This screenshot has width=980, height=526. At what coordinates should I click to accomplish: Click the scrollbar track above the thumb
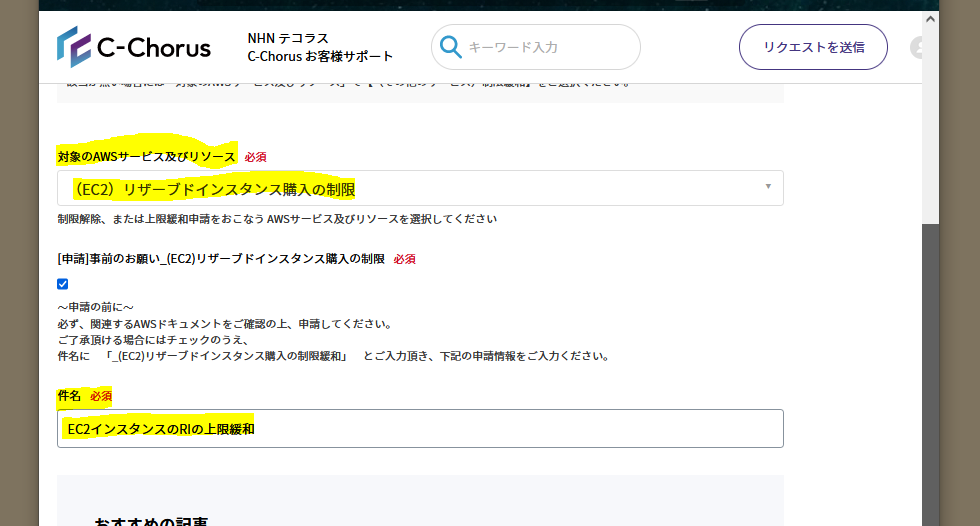930,120
